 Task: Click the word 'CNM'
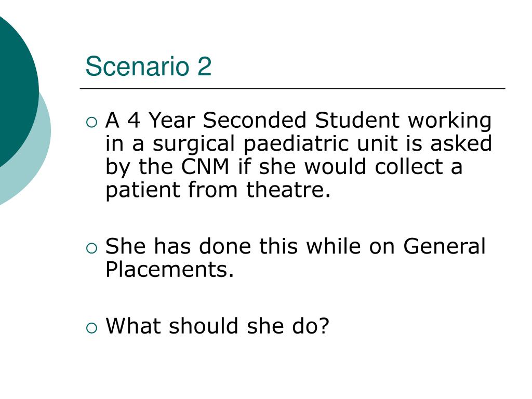(x=205, y=167)
